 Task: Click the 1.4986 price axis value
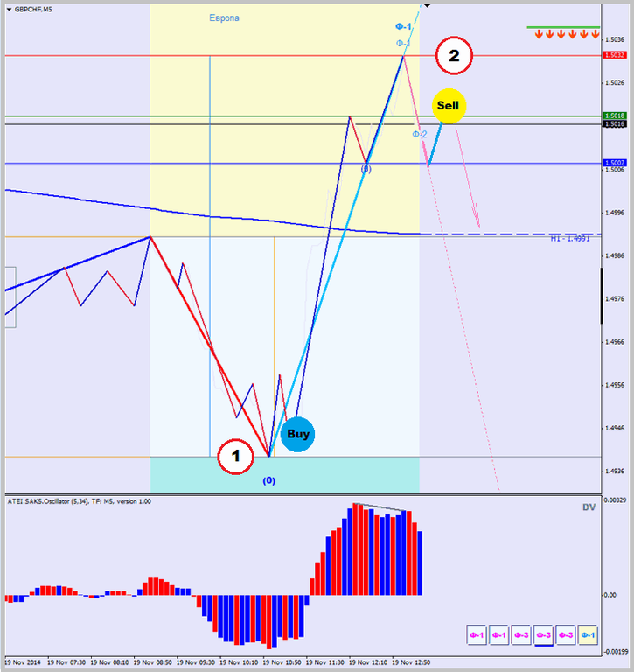click(614, 255)
